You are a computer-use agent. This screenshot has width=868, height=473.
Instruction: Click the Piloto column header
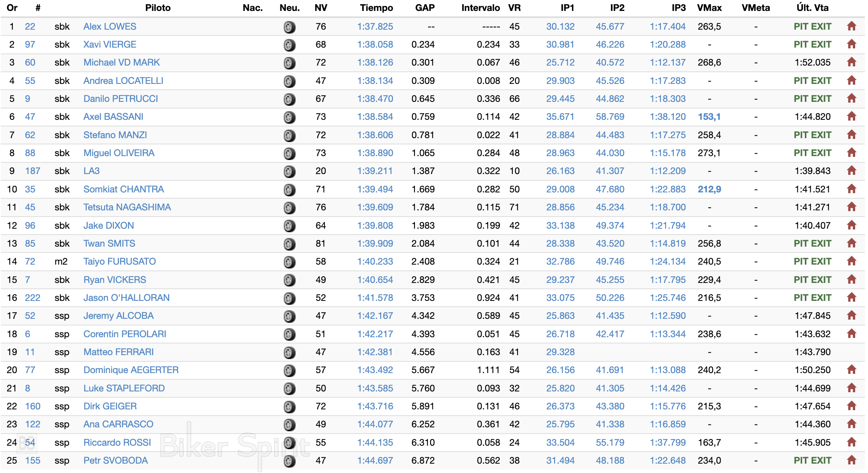(158, 8)
